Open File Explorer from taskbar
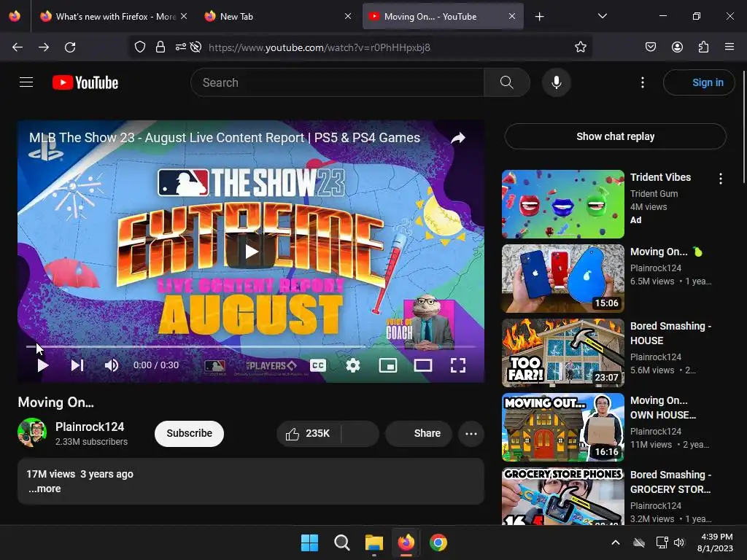747x560 pixels. [x=374, y=542]
